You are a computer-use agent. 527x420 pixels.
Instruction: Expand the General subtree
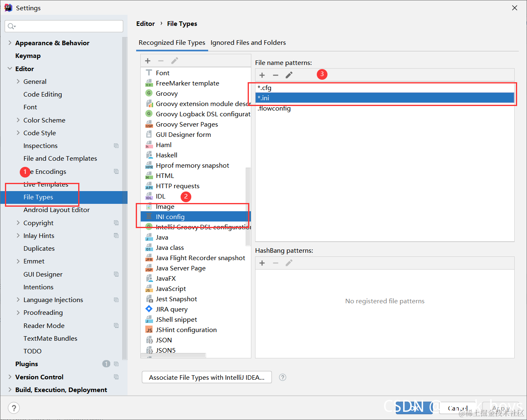pos(18,81)
